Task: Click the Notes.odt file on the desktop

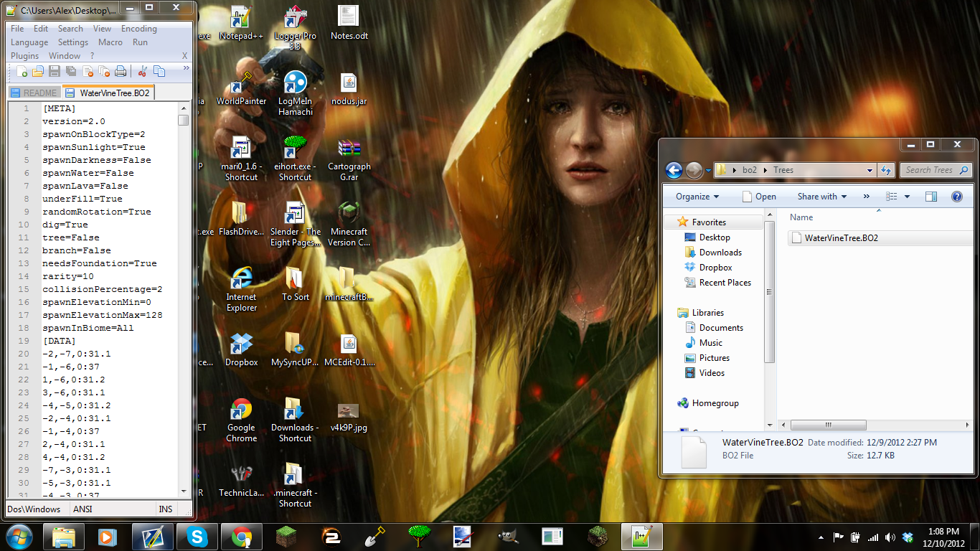Action: pos(349,23)
